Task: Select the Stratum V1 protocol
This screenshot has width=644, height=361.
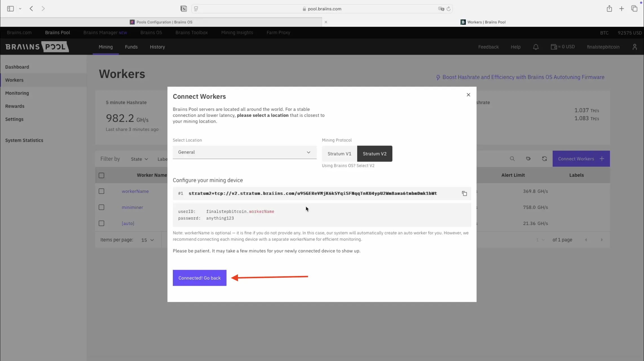Action: pyautogui.click(x=339, y=154)
